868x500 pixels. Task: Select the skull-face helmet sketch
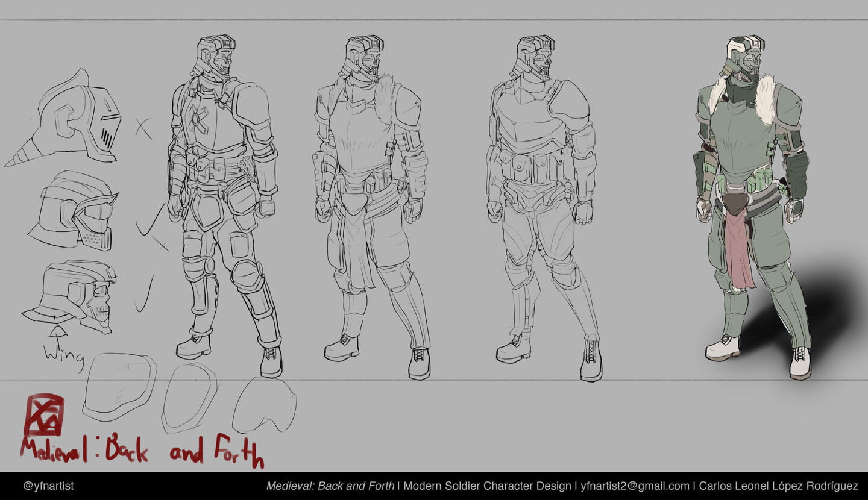pyautogui.click(x=75, y=295)
